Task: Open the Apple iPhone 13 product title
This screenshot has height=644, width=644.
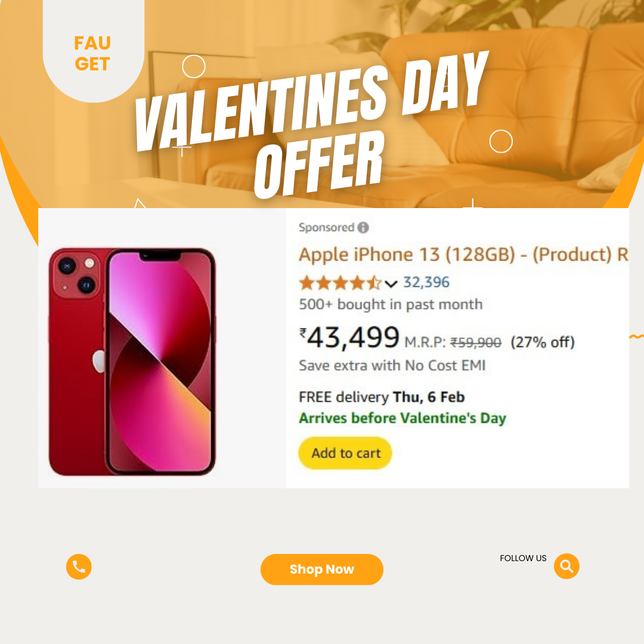Action: [x=464, y=255]
